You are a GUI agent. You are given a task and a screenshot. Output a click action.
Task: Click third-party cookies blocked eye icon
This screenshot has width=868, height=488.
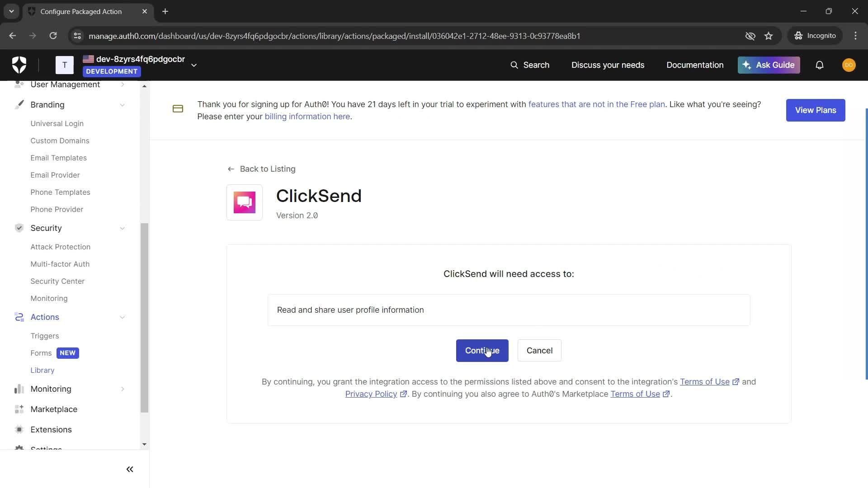(750, 36)
